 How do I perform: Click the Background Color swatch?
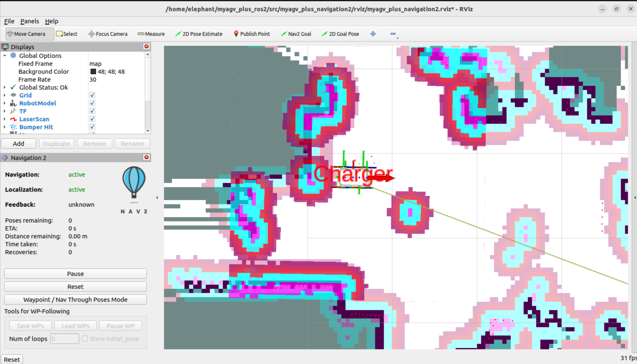(x=93, y=71)
